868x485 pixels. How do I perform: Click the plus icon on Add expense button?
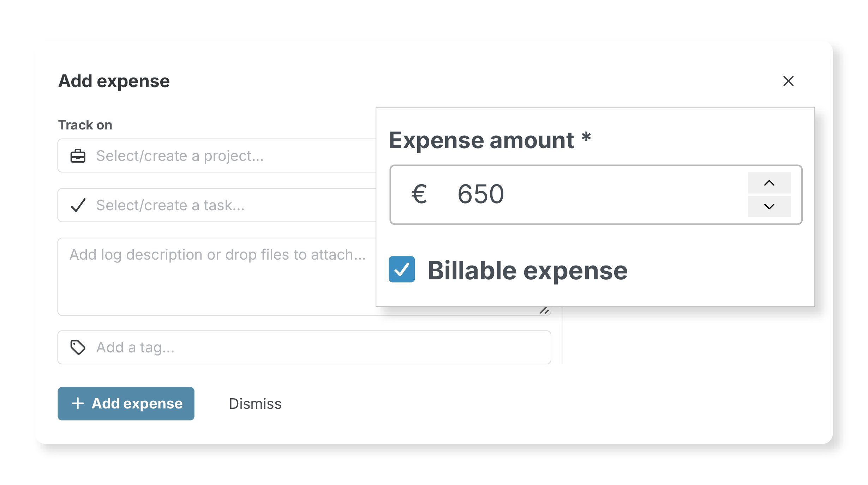pyautogui.click(x=77, y=403)
